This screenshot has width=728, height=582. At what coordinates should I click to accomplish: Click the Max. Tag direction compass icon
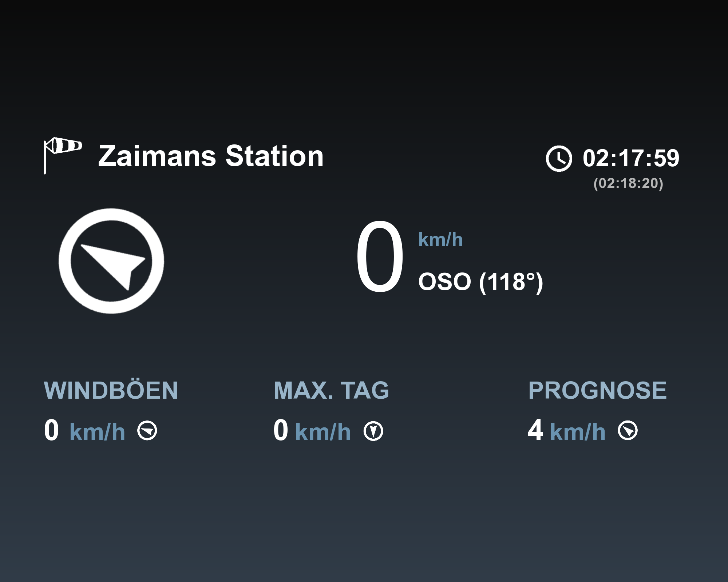coord(373,431)
